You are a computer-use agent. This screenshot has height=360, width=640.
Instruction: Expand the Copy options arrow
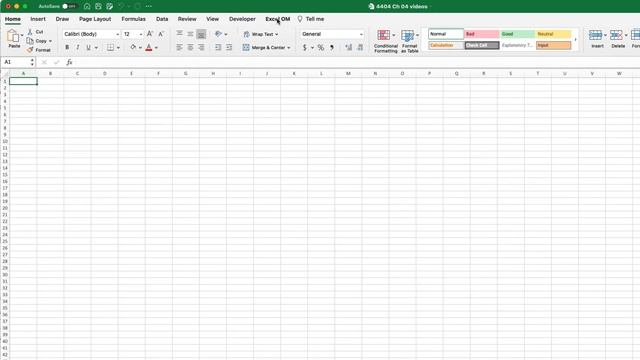pyautogui.click(x=50, y=41)
